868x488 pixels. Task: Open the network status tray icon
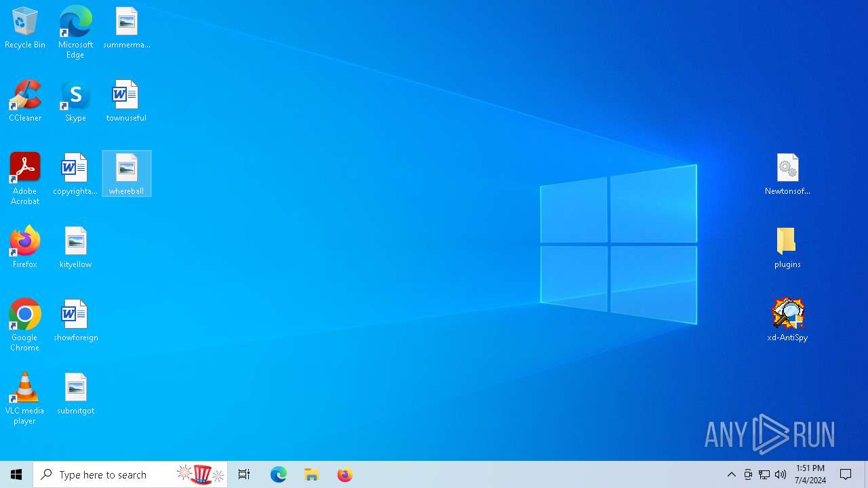point(764,474)
